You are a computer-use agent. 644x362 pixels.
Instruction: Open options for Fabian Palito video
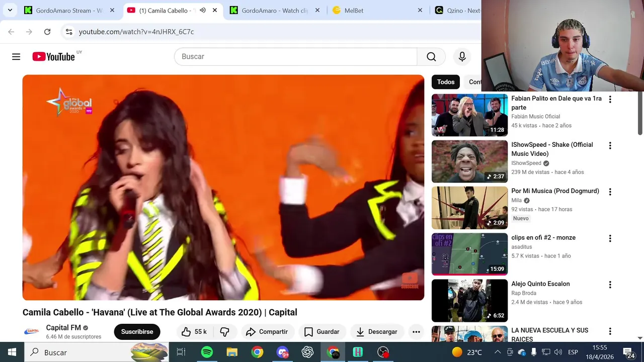click(x=610, y=100)
